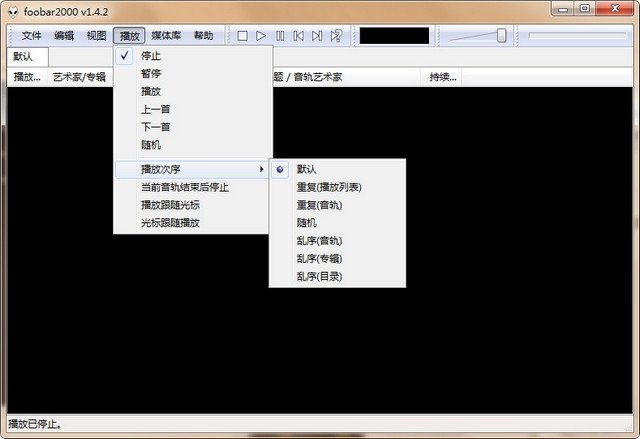Click the 播放已停止 status bar text

click(x=35, y=424)
